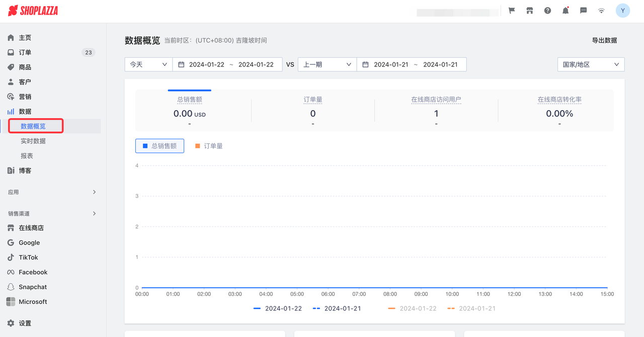Click the Shoplazza logo
This screenshot has width=644, height=337.
click(32, 10)
